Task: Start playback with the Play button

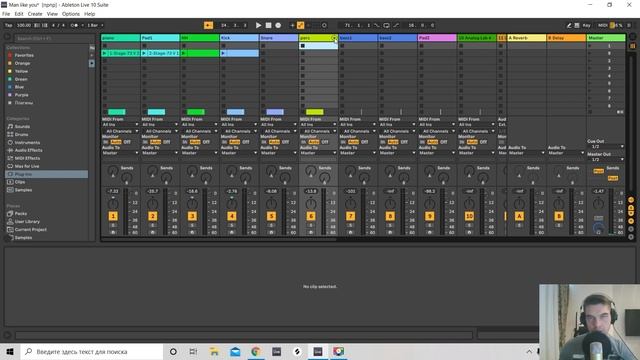Action: point(258,25)
